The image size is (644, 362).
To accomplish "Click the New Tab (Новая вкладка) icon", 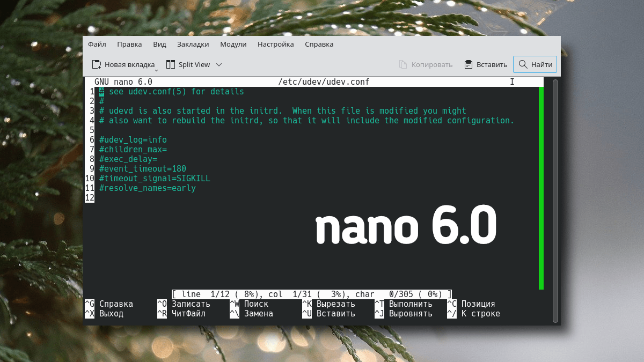I will [x=97, y=64].
